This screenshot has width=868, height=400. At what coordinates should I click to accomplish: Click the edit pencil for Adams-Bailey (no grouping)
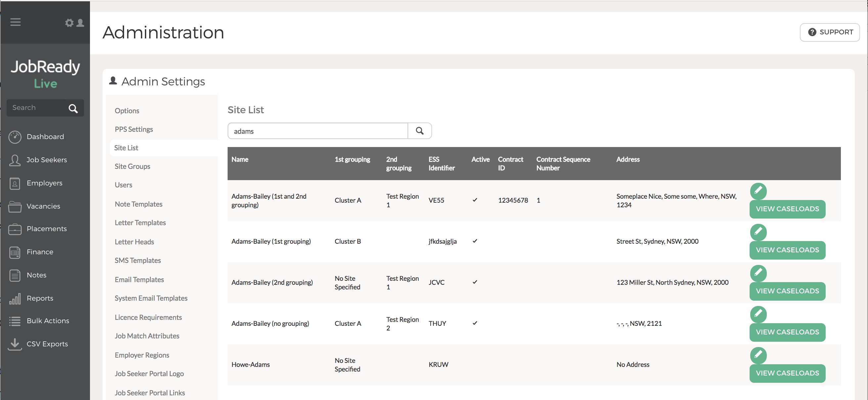tap(758, 314)
